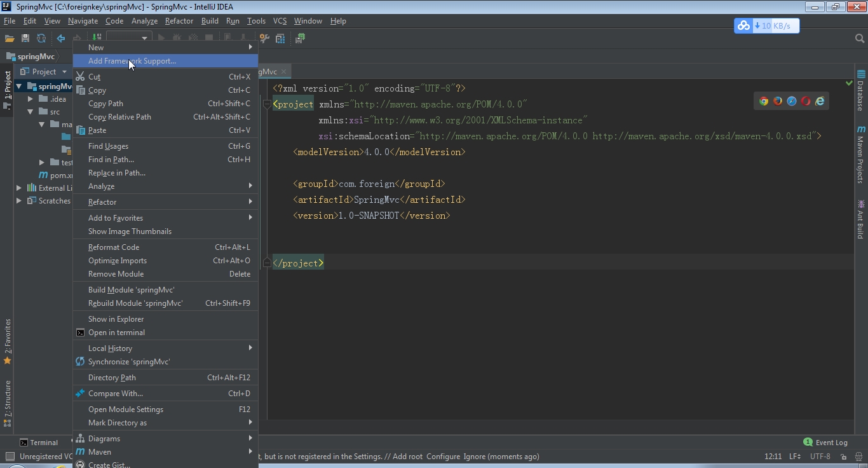Choose Add Framework Support from context menu
This screenshot has width=868, height=468.
165,61
